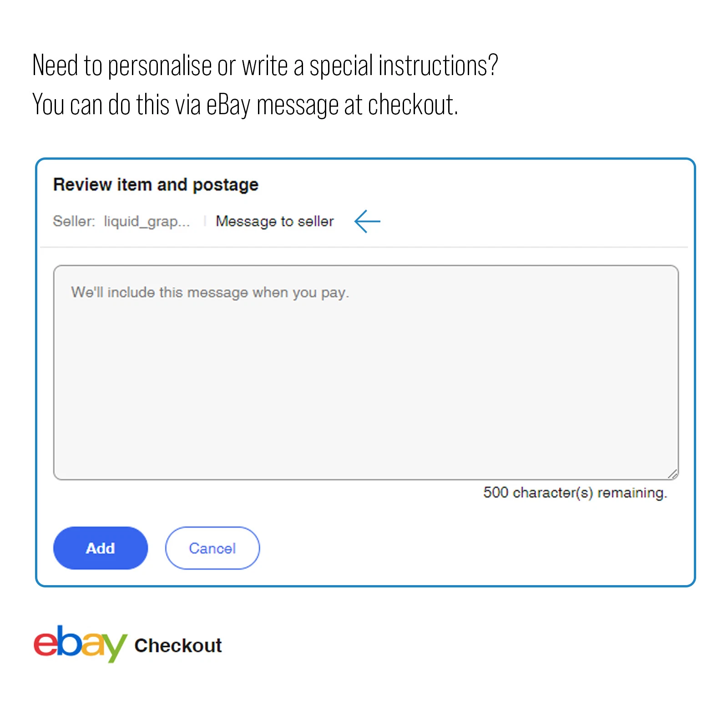728x728 pixels.
Task: Click the divider between seller and message link
Action: coord(205,221)
